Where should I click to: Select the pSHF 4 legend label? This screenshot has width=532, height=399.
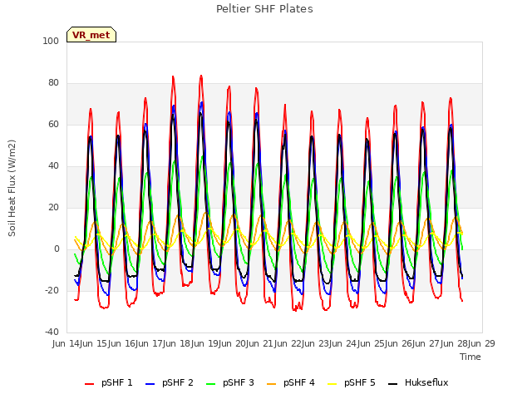pos(299,382)
